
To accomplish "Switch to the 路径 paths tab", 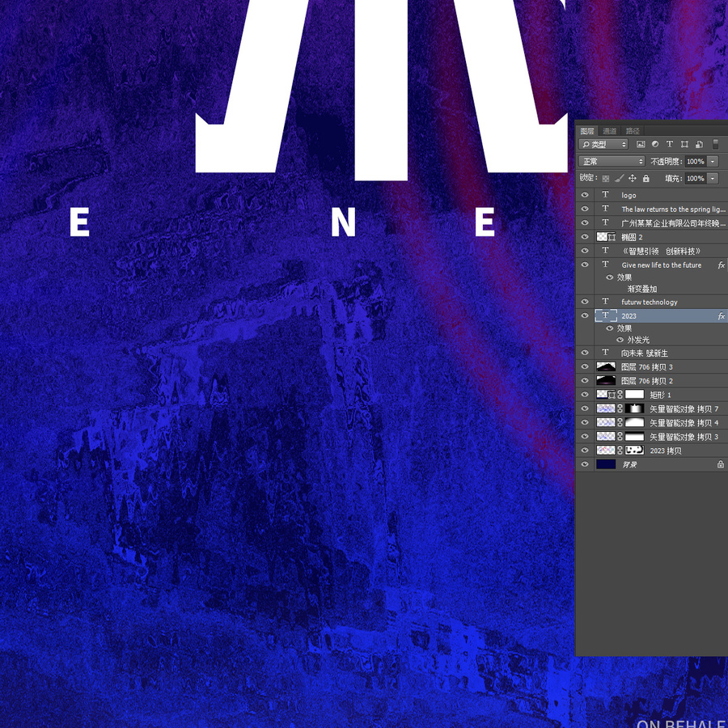I will click(x=633, y=131).
